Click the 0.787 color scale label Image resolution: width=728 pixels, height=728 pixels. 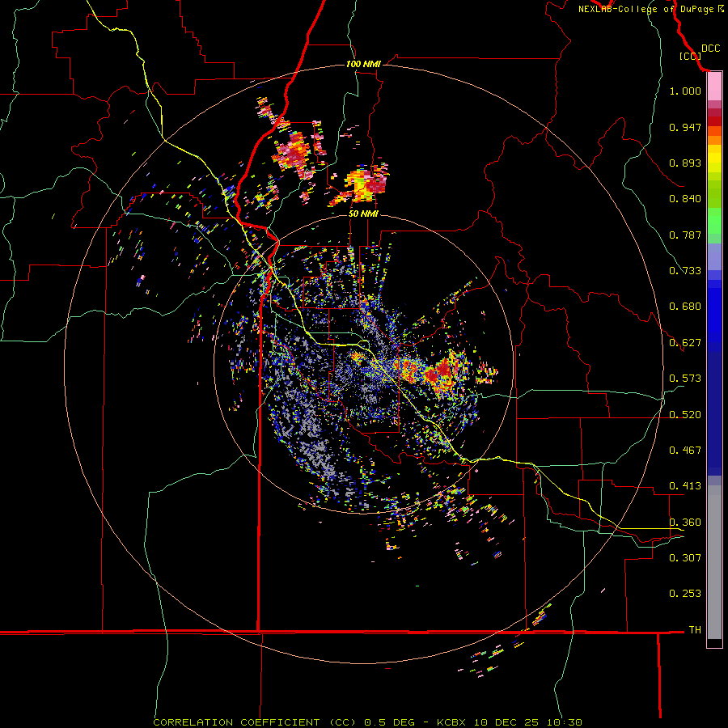coord(685,235)
